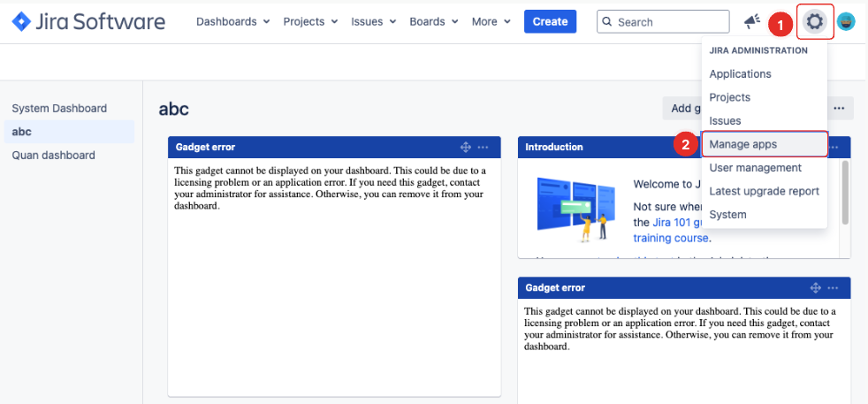
Task: Click the Jira Software logo
Action: 88,21
